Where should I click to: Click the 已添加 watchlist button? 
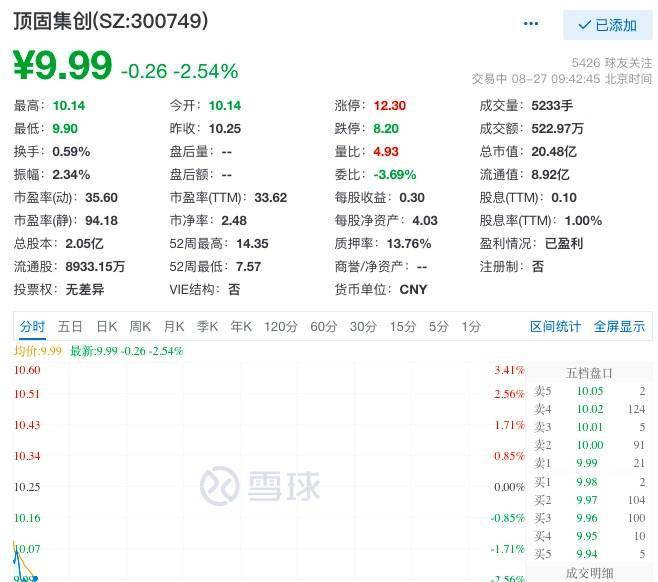[x=608, y=25]
